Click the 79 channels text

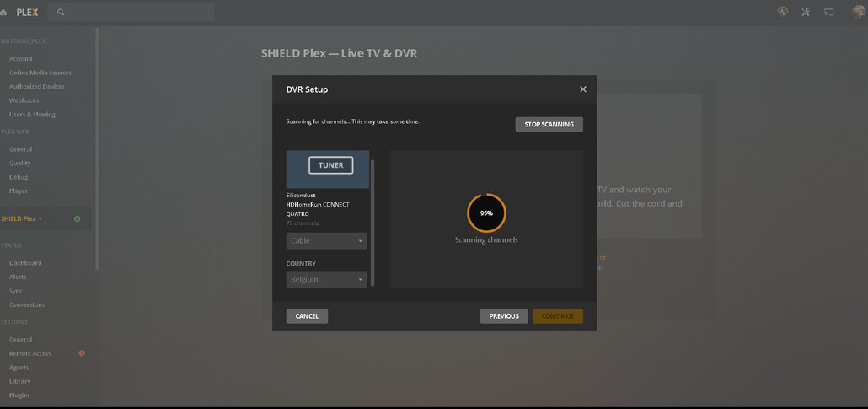point(303,223)
